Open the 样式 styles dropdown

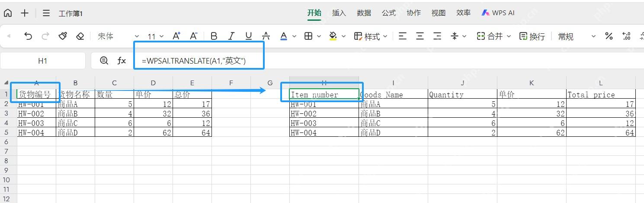(x=371, y=36)
